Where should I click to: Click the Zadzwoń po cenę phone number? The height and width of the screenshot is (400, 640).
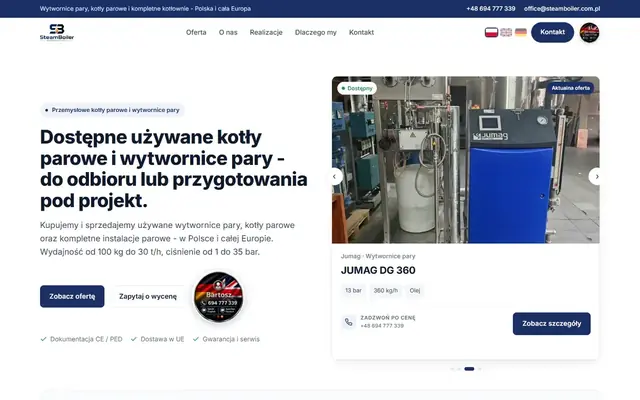(x=382, y=326)
